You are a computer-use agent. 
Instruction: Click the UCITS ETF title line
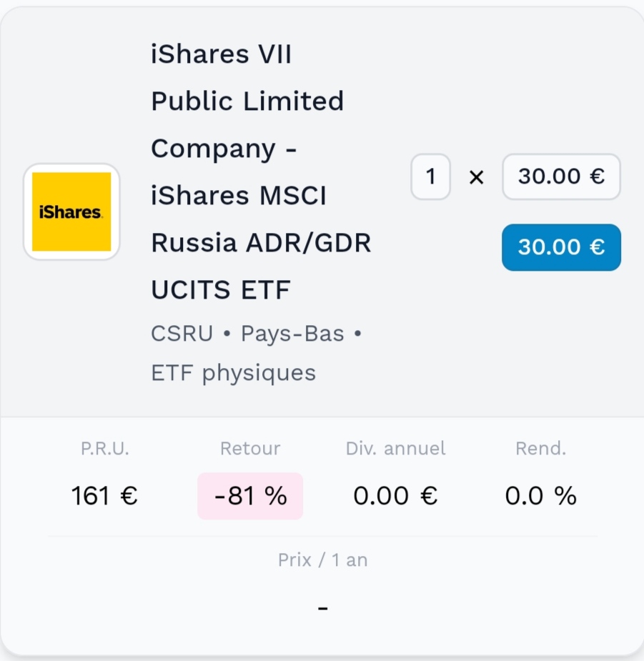click(221, 290)
